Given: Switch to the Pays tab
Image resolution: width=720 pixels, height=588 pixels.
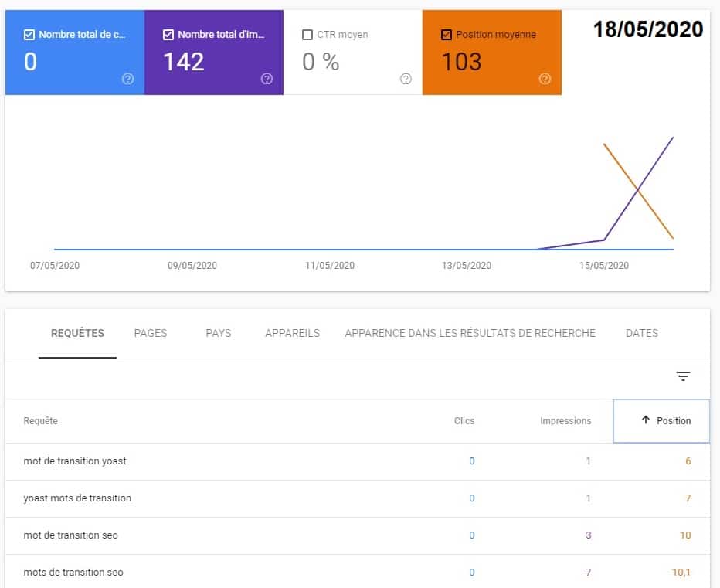Looking at the screenshot, I should [x=219, y=333].
